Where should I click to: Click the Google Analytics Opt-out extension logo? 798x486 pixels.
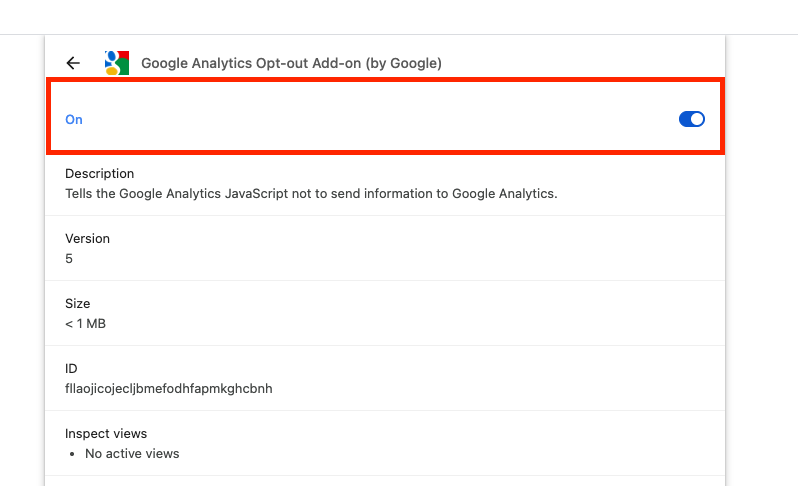[117, 63]
